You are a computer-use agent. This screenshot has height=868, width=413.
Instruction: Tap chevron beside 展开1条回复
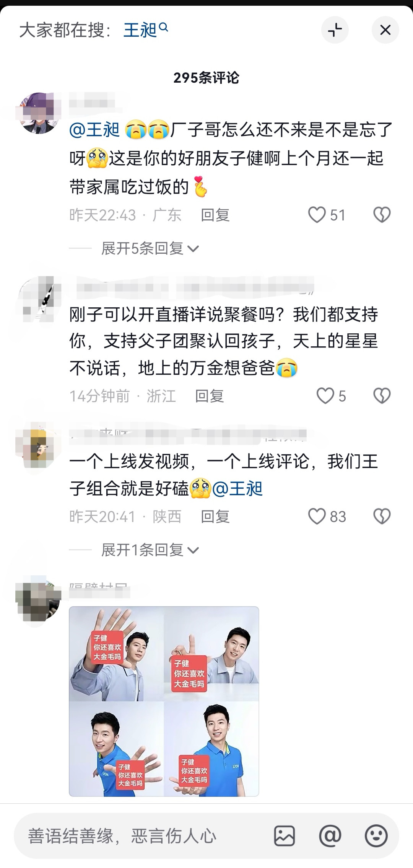pyautogui.click(x=193, y=550)
